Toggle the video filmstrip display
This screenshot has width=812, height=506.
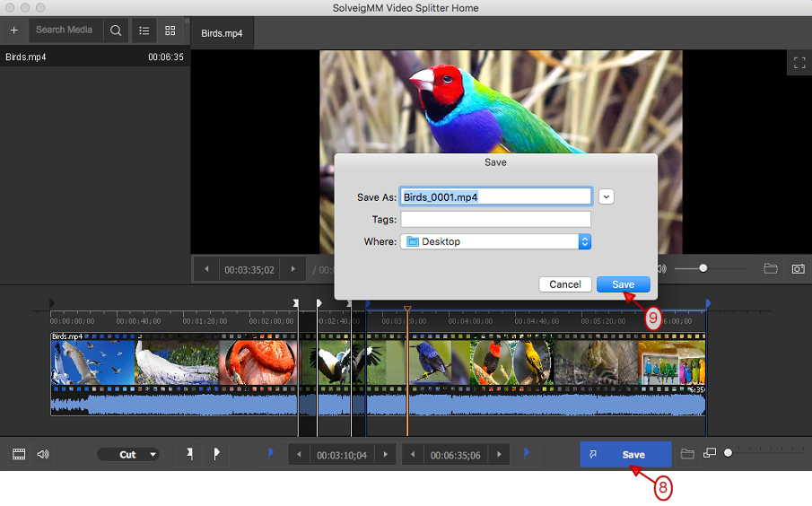coord(19,454)
